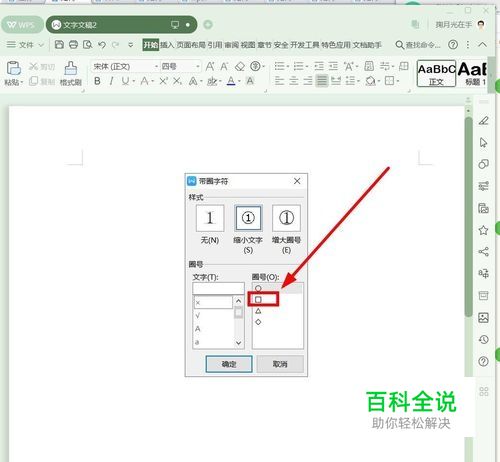This screenshot has width=500, height=462.
Task: Click the Center alignment icon
Action: pyautogui.click(x=293, y=81)
